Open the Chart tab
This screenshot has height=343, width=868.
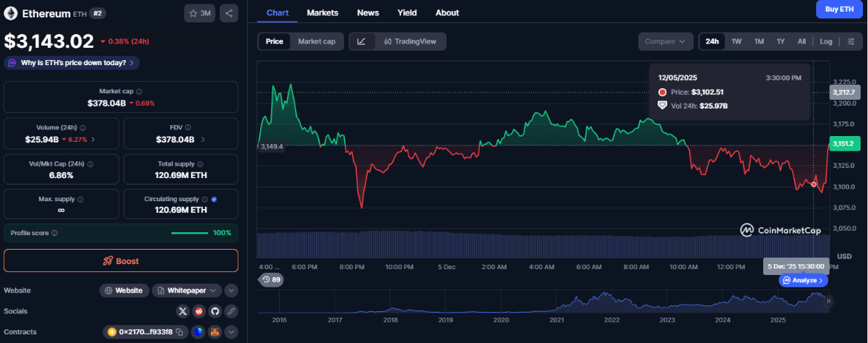[278, 13]
